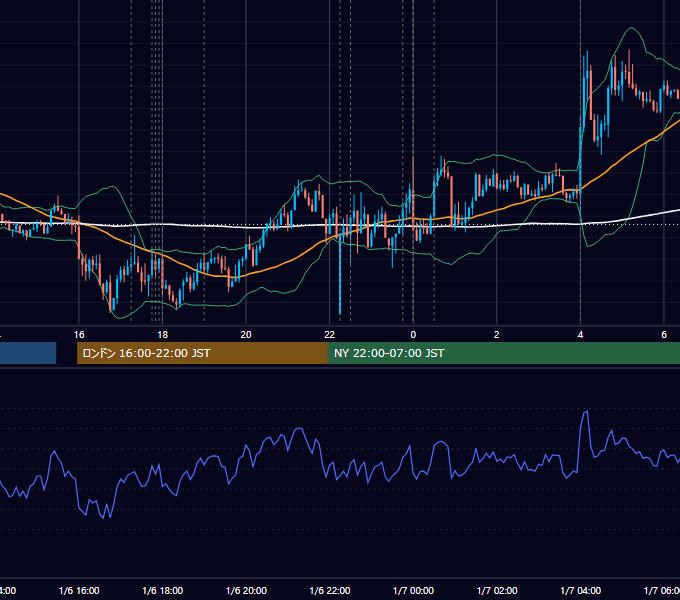Click the 22 hour label on upper axis
This screenshot has width=680, height=600.
tap(330, 335)
